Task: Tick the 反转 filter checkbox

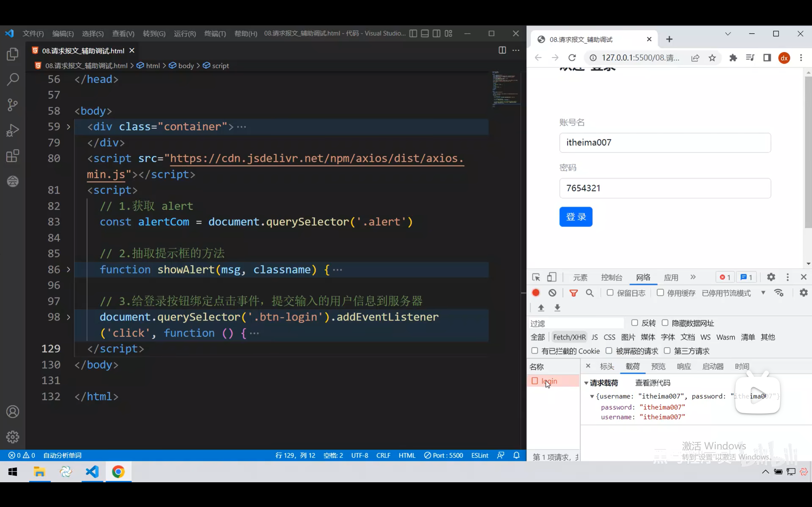Action: pyautogui.click(x=634, y=322)
